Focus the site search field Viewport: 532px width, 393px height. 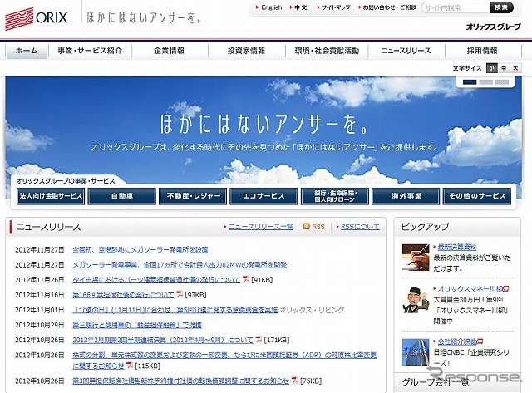(x=456, y=7)
